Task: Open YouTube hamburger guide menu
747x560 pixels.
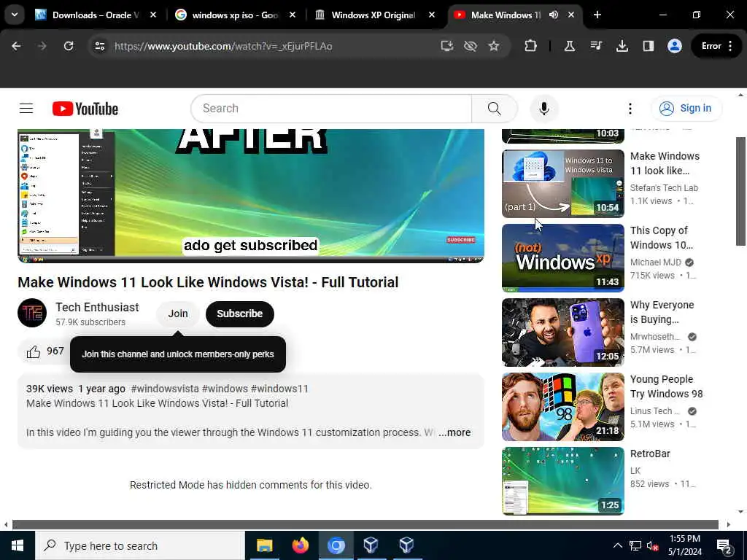Action: (x=26, y=109)
